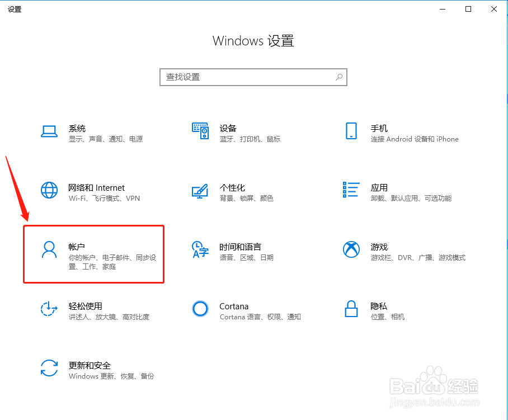Open the System laptop icon

pyautogui.click(x=49, y=131)
